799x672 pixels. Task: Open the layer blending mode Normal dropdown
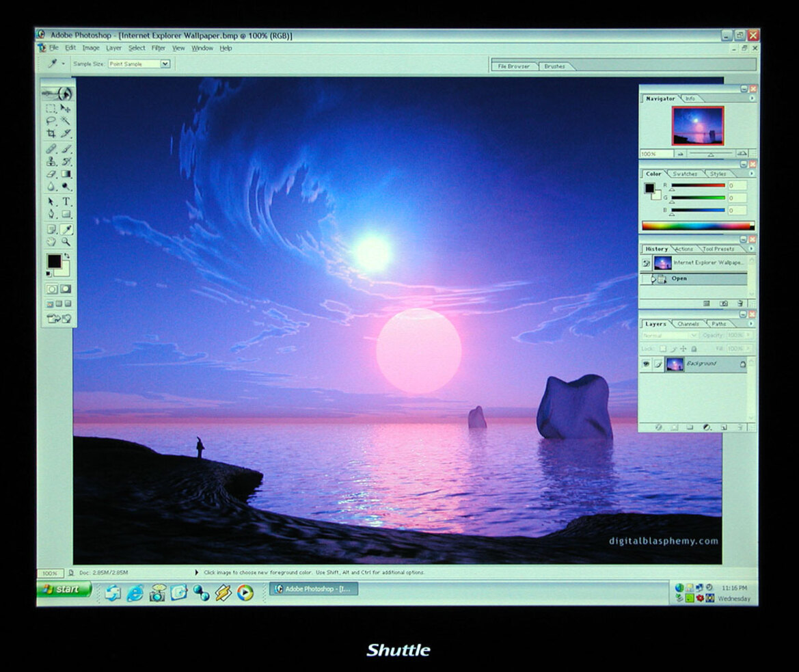670,335
